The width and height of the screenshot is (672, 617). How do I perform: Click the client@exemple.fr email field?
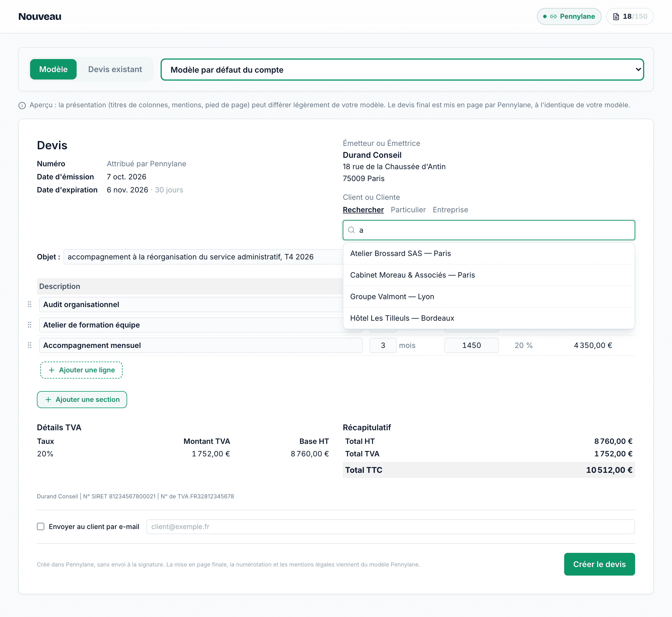coord(390,526)
